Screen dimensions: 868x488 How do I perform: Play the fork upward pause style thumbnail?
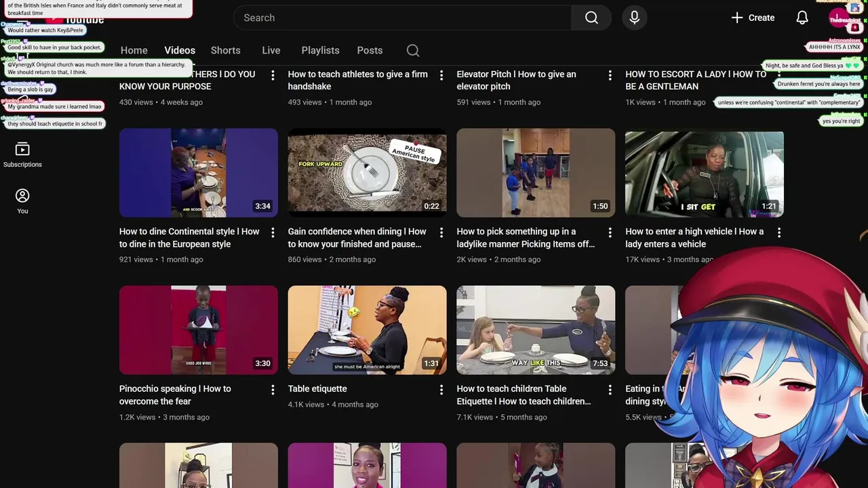(367, 173)
